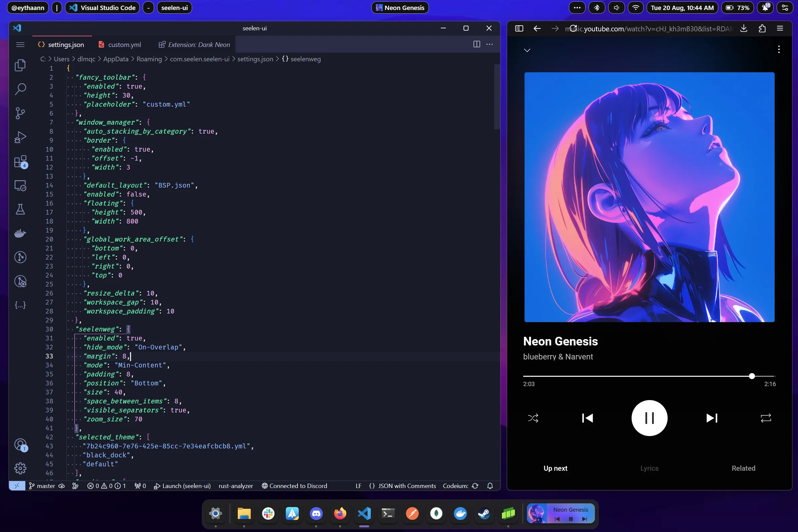
Task: Open the Search view in sidebar
Action: click(20, 89)
